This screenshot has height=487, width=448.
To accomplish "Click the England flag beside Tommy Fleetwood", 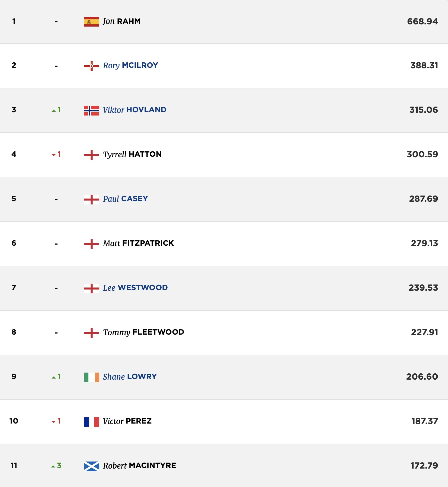I will pyautogui.click(x=92, y=333).
